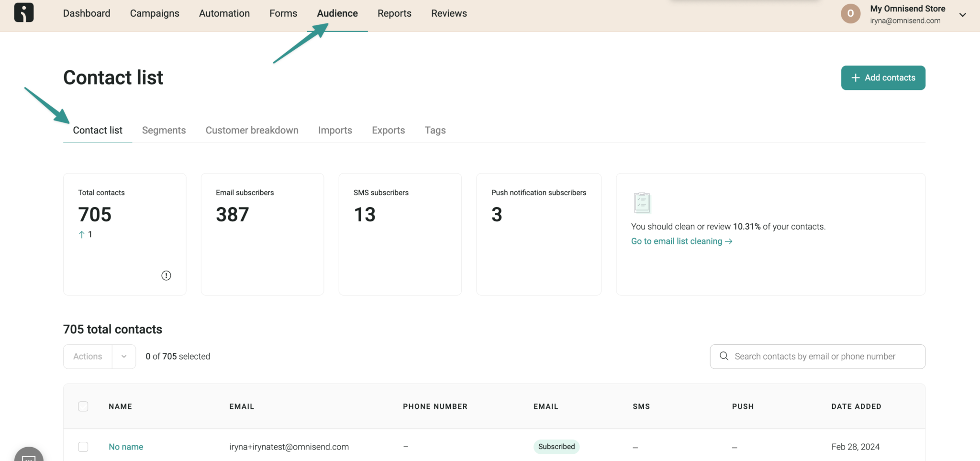Click the search contacts input field
This screenshot has height=461, width=980.
point(823,357)
